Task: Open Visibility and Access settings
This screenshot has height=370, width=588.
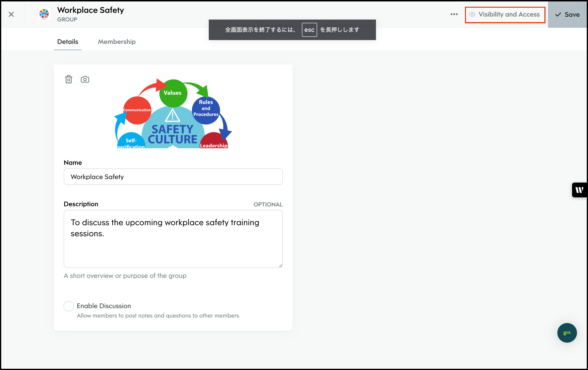Action: coord(505,15)
